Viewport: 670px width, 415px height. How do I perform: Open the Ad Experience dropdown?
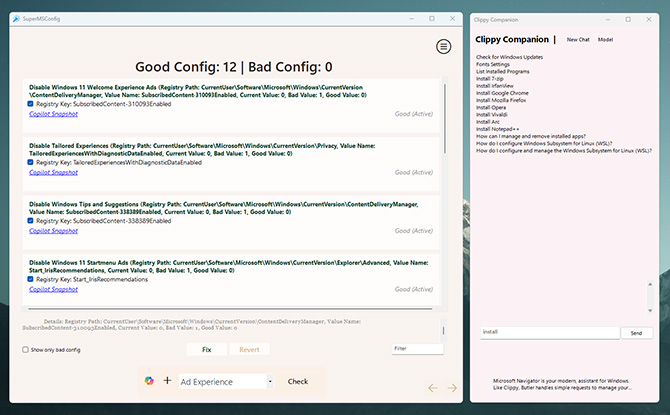[270, 381]
